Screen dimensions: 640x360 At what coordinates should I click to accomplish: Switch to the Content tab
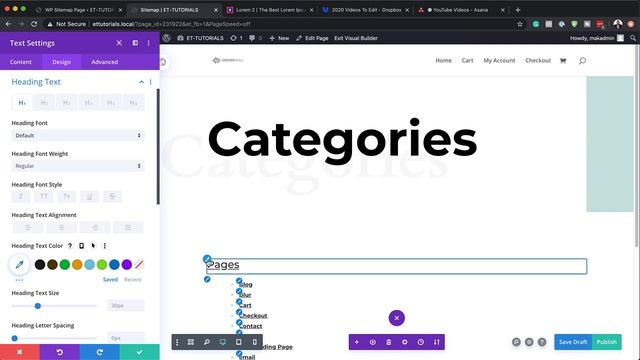click(20, 62)
